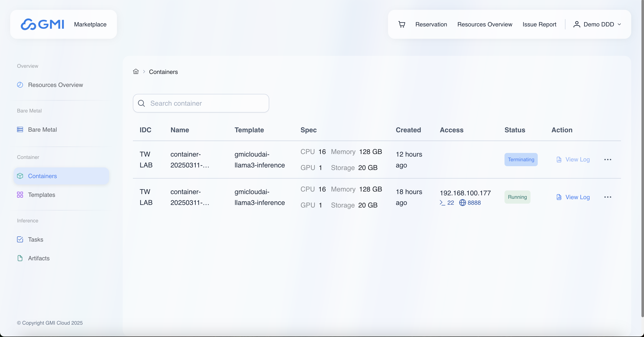Click the Action column header
Viewport: 644px width, 337px height.
(562, 130)
